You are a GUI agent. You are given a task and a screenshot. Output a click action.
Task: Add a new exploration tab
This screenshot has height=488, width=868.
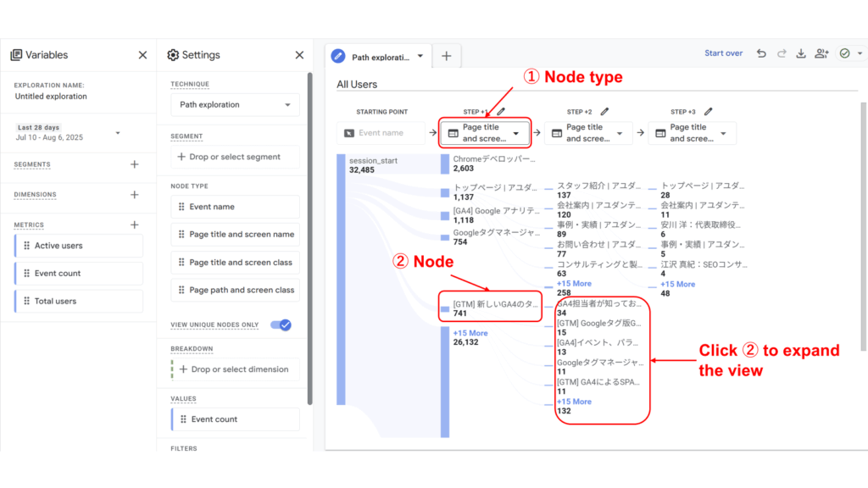[x=446, y=56]
